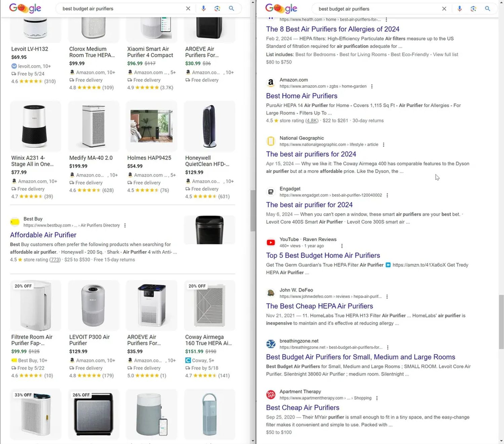Click the Google logo in right pane

pos(281,8)
